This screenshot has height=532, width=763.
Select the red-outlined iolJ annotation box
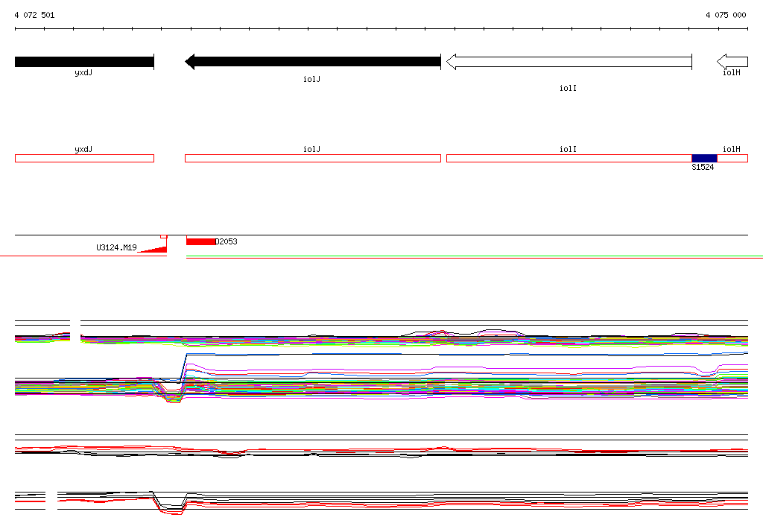[x=313, y=158]
